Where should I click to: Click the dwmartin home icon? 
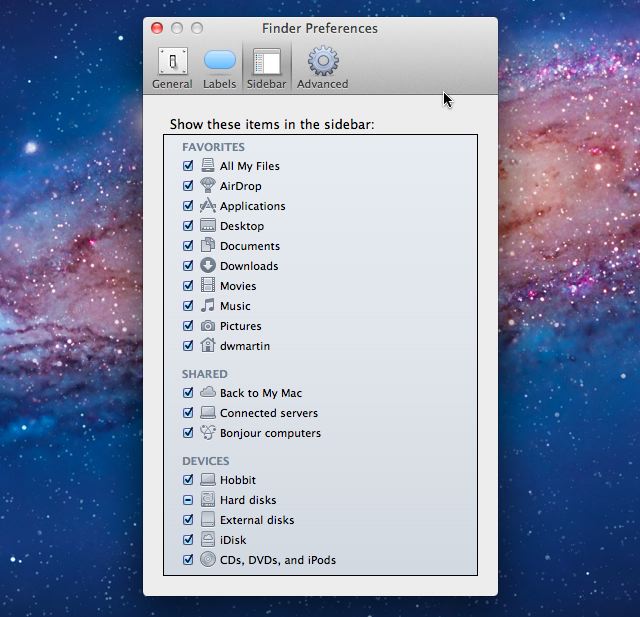click(x=208, y=346)
